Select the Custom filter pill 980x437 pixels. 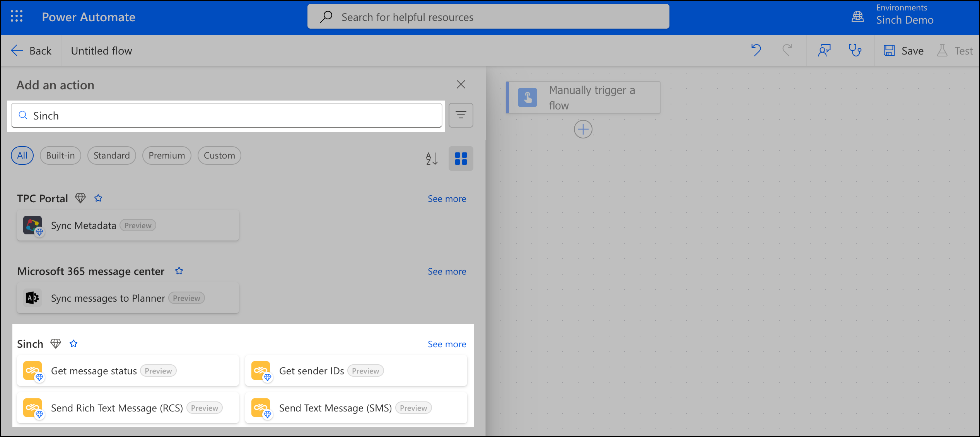click(219, 155)
